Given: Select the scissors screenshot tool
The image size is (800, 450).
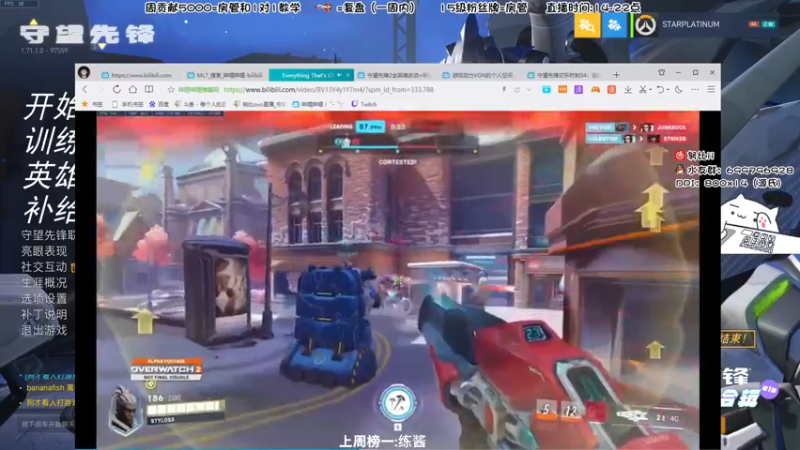Looking at the screenshot, I should 643,89.
